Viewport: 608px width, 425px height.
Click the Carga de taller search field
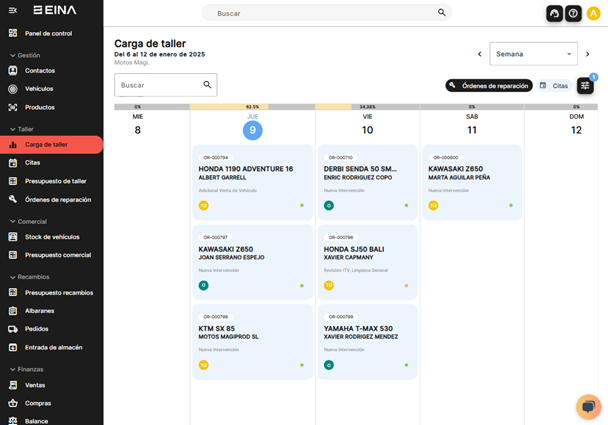[160, 85]
